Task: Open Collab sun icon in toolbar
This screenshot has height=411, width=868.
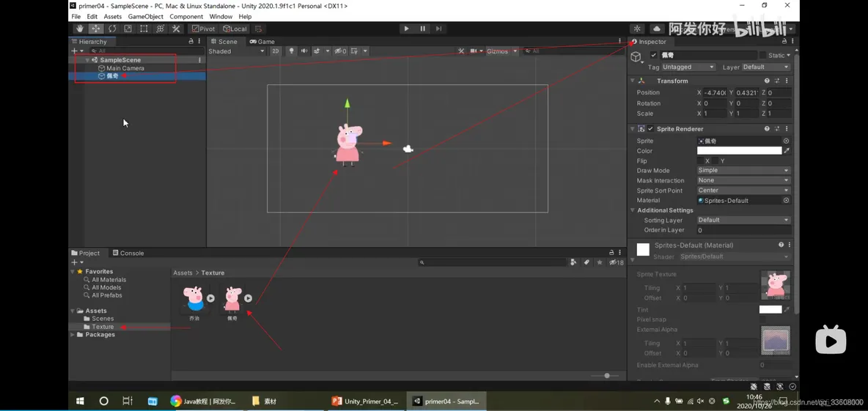Action: [638, 29]
